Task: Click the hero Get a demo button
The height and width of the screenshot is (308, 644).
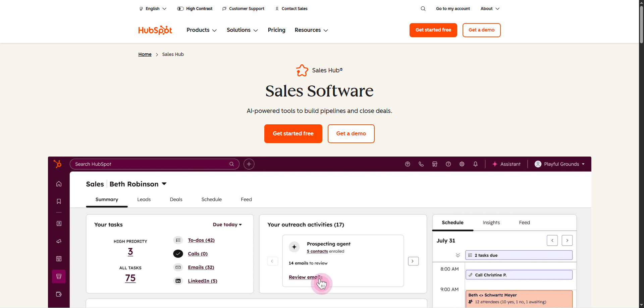Action: click(351, 134)
